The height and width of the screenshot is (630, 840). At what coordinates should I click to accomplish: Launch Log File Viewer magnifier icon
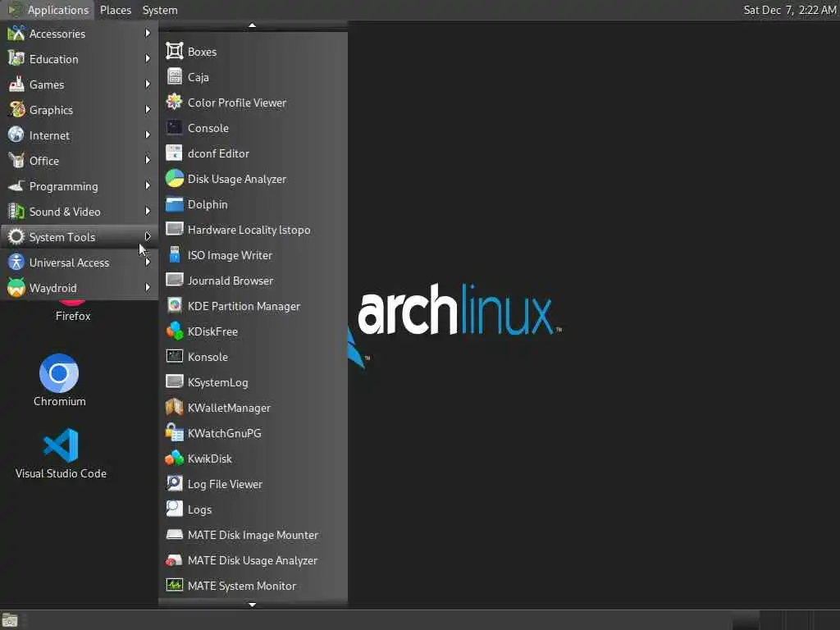(175, 484)
